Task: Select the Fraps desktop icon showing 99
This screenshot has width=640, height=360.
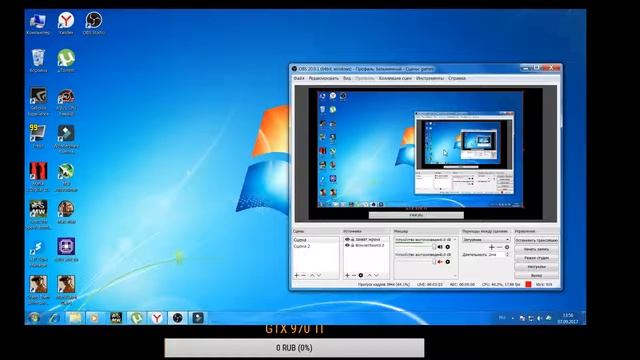Action: [38, 136]
